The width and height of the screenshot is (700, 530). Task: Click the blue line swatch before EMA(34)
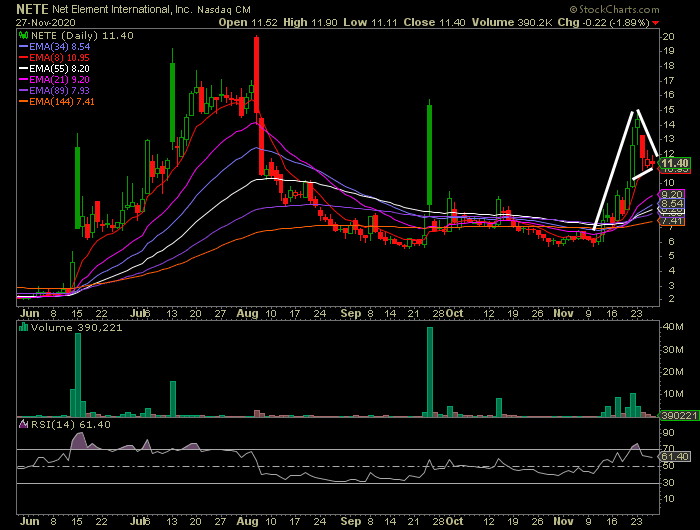coord(24,46)
